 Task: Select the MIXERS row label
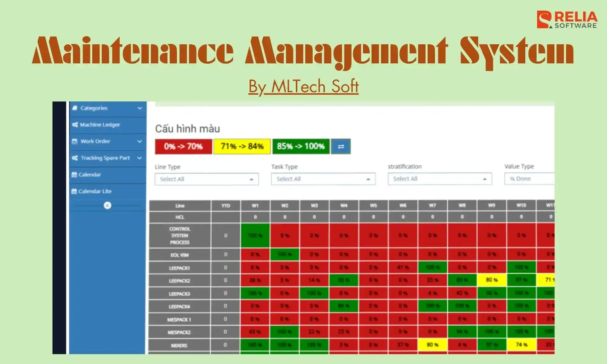(180, 345)
